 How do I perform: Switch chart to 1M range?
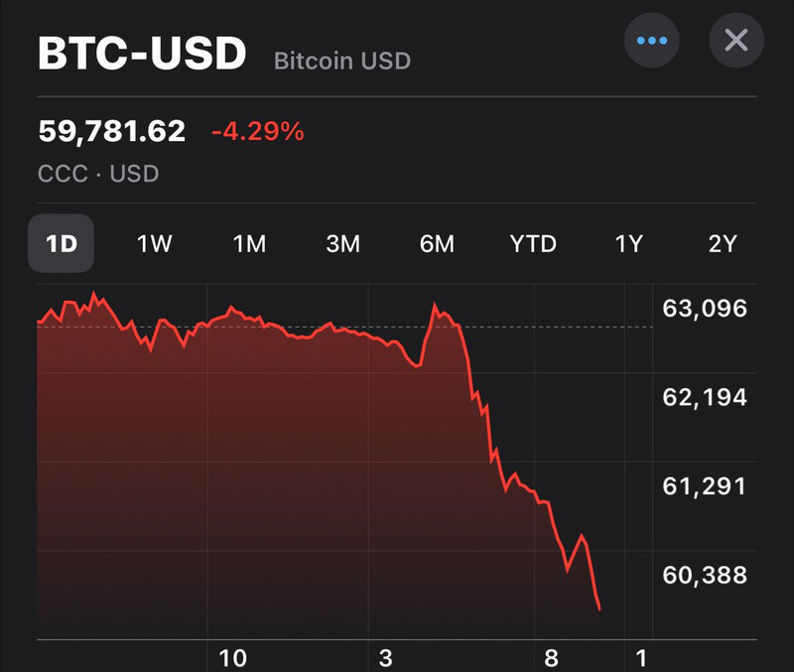(x=249, y=243)
